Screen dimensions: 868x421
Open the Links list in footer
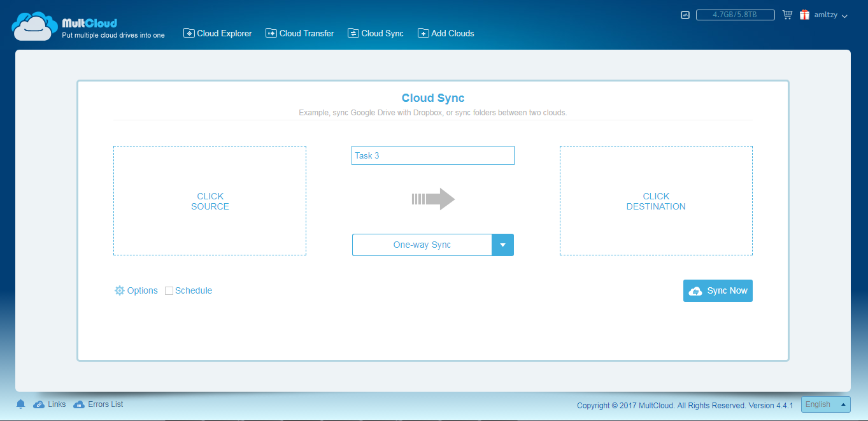point(50,404)
